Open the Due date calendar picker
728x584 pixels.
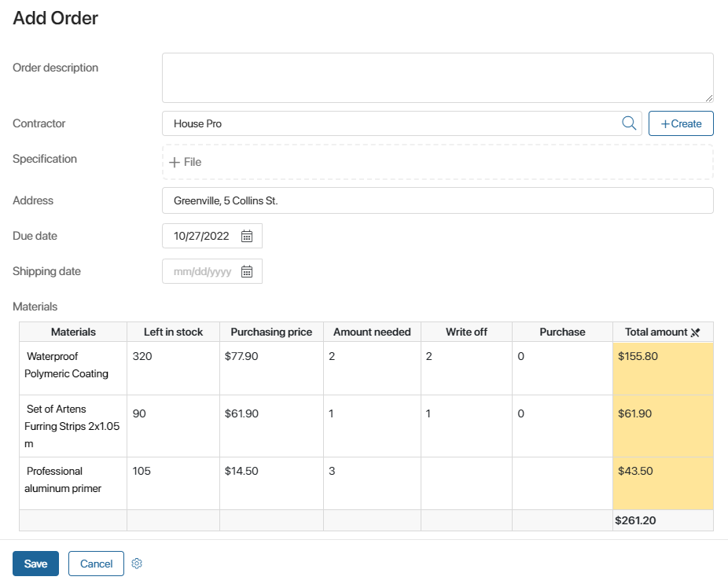click(x=247, y=236)
